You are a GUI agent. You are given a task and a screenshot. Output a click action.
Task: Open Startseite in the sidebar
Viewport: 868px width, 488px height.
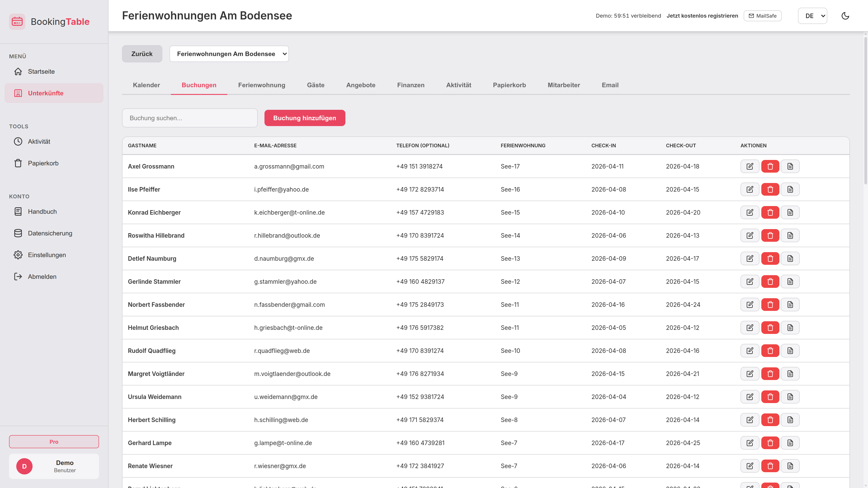[54, 71]
